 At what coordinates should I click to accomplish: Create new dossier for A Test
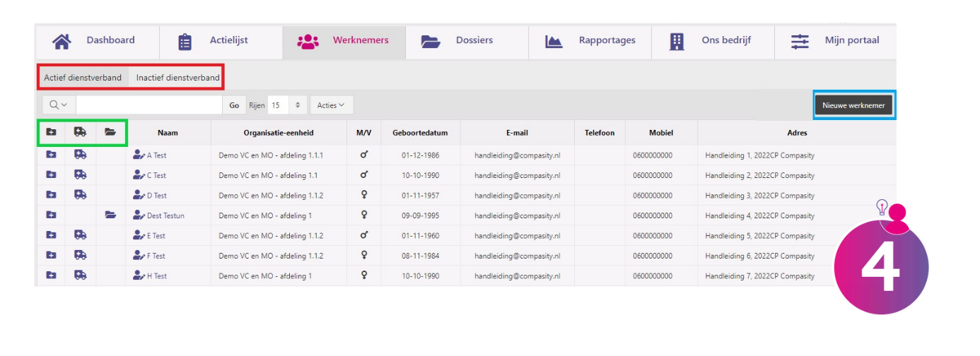[x=51, y=155]
